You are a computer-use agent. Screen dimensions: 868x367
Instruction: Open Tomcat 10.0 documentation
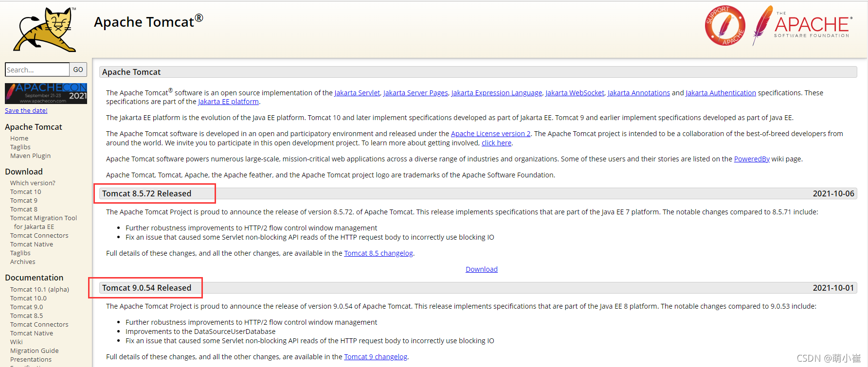(29, 298)
